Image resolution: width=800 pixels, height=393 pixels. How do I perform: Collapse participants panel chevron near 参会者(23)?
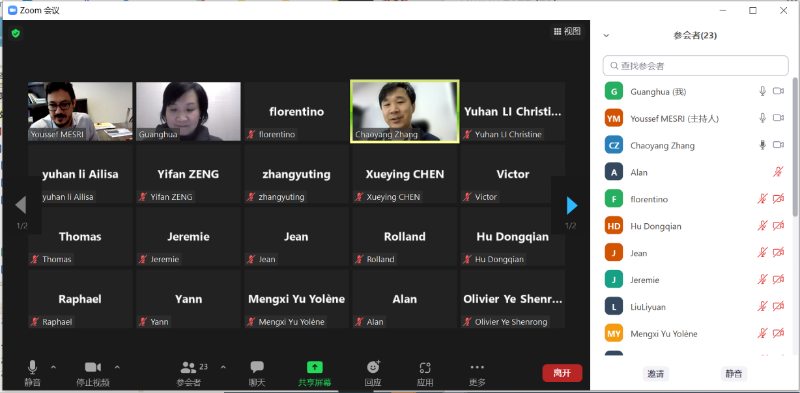pyautogui.click(x=606, y=36)
